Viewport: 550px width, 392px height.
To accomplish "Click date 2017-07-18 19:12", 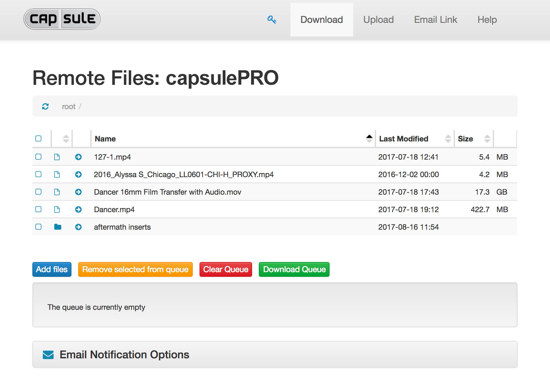I will [x=408, y=209].
